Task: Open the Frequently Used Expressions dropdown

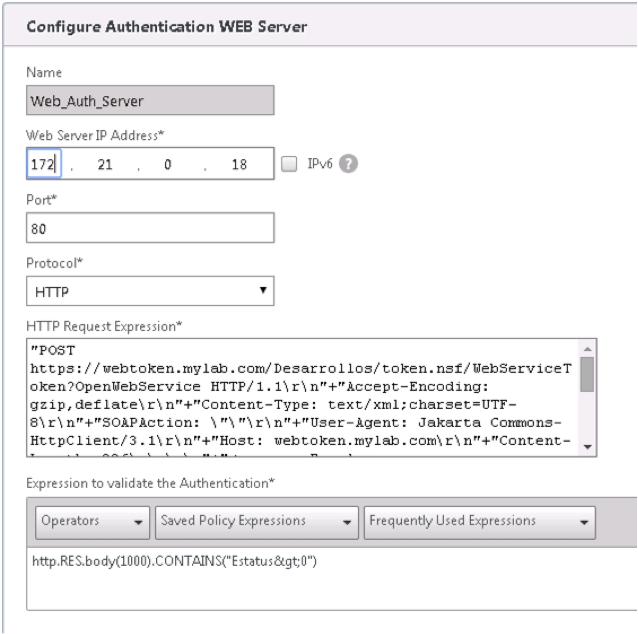Action: point(478,519)
